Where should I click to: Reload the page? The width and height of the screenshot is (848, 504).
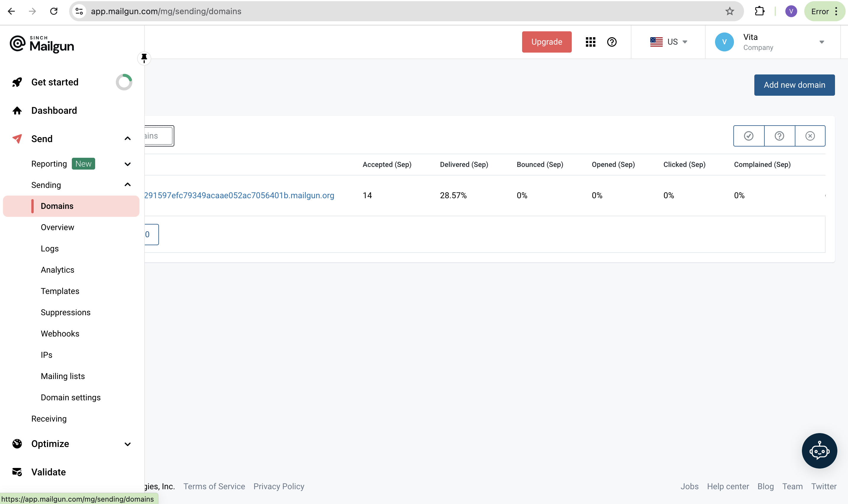tap(54, 11)
